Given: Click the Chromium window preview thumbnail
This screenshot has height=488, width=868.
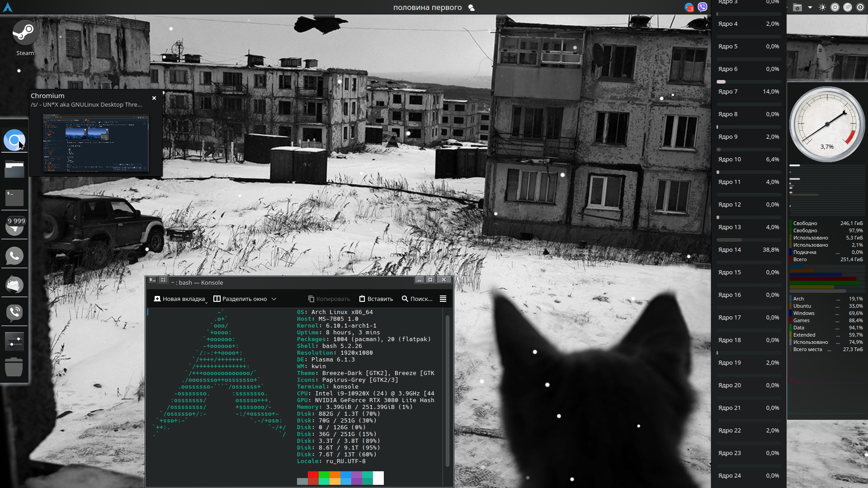Looking at the screenshot, I should click(x=96, y=143).
